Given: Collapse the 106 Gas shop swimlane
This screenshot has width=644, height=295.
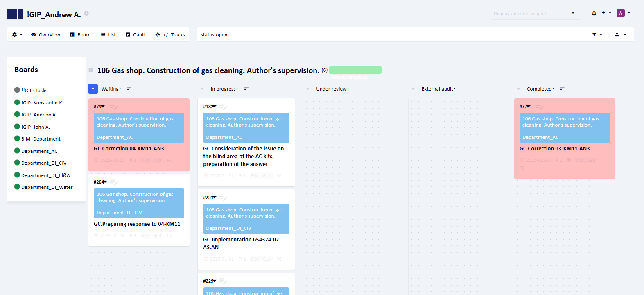Looking at the screenshot, I should click(91, 70).
